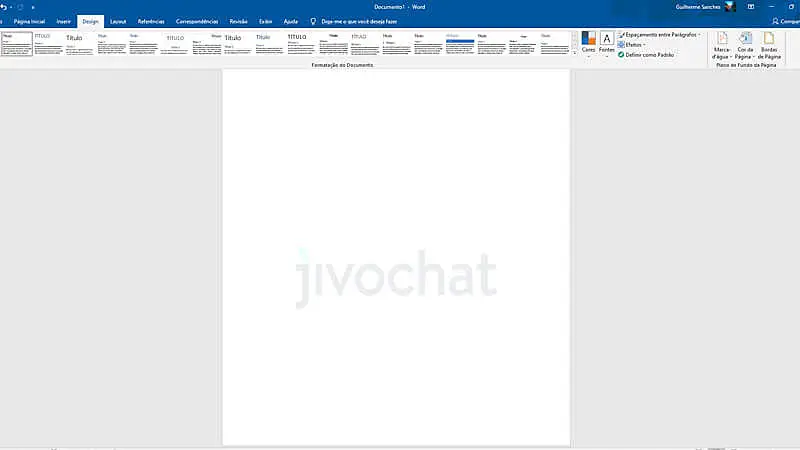Switch to the Página Inicial tab
This screenshot has height=450, width=800.
[x=29, y=20]
